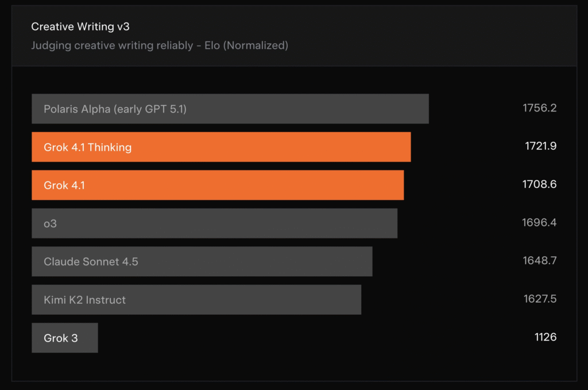The image size is (588, 390).
Task: Select the 1721.9 Elo score
Action: click(x=540, y=146)
